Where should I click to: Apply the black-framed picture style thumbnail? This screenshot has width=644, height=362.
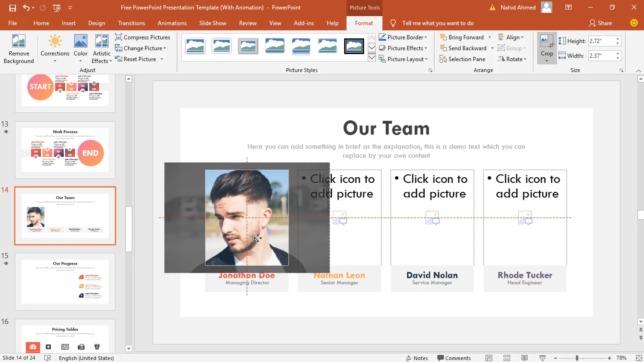coord(354,46)
